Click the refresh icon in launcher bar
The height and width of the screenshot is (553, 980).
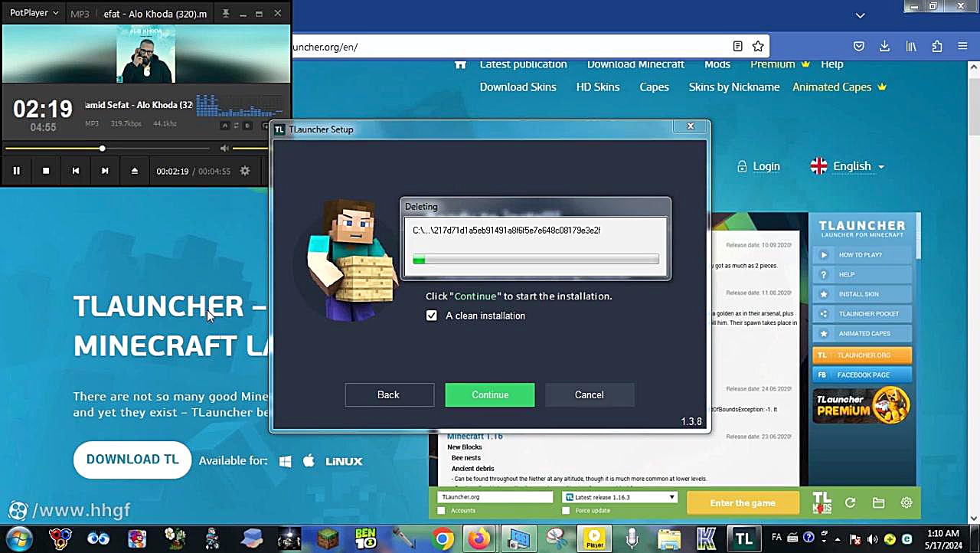850,503
